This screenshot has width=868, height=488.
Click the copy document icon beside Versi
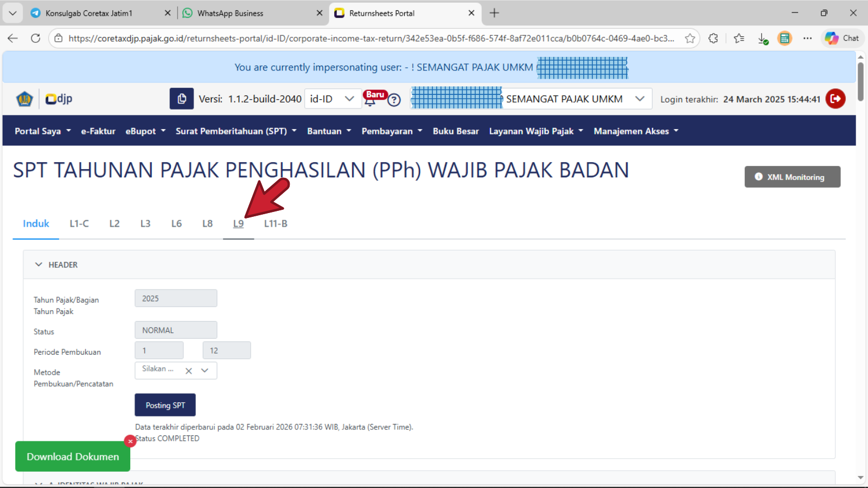[182, 99]
